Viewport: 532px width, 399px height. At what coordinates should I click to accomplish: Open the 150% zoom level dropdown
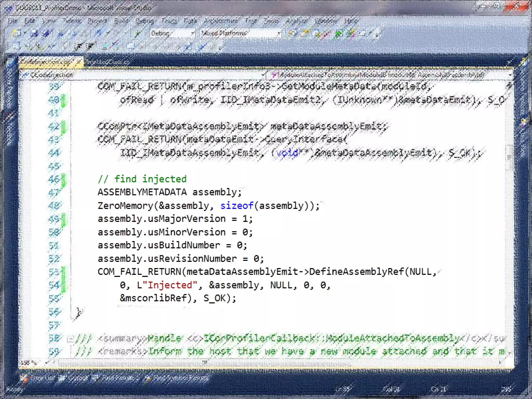point(47,362)
